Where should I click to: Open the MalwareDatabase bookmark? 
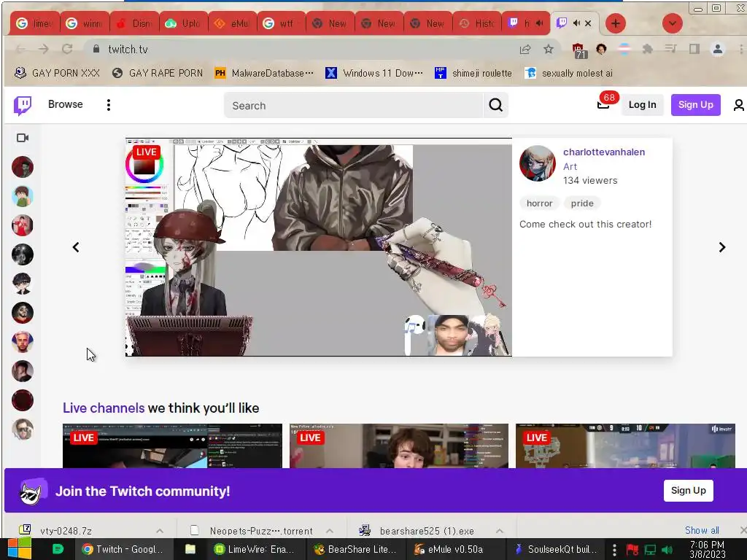point(264,73)
